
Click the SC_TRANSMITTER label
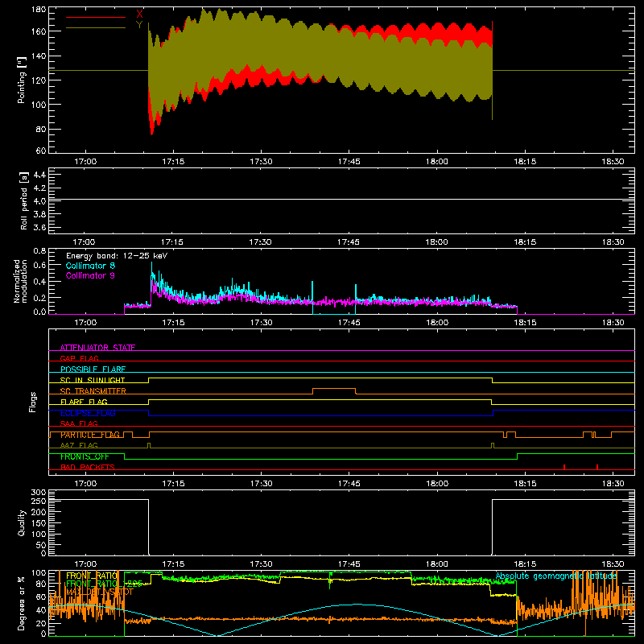[x=93, y=391]
